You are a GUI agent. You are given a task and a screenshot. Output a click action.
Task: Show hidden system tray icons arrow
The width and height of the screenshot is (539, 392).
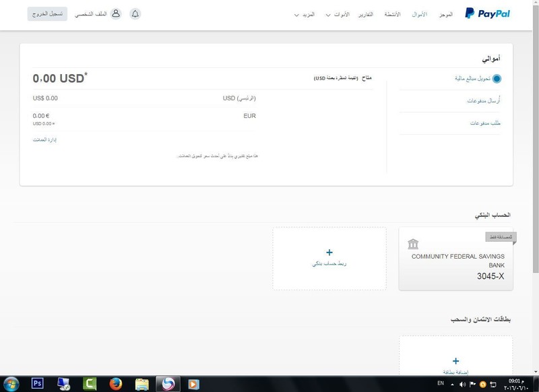click(x=452, y=385)
